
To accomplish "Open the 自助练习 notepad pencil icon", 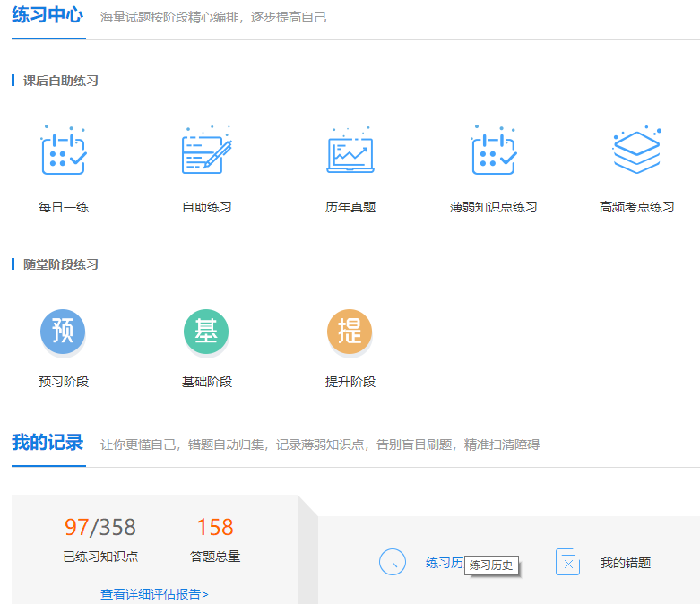I will [207, 150].
